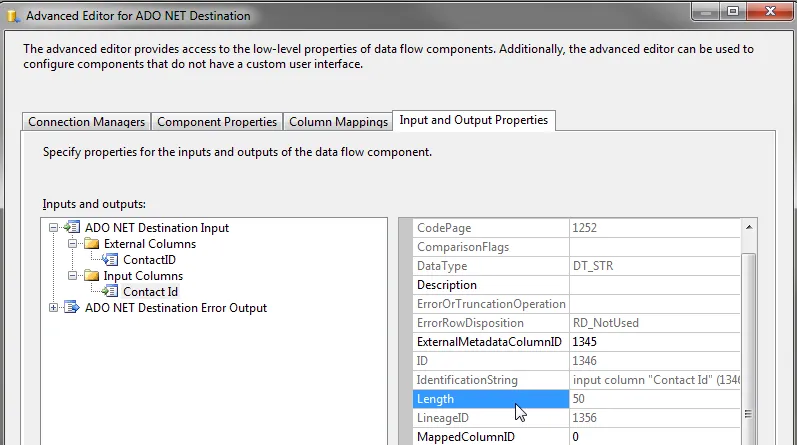Open the Component Properties tab

point(217,122)
